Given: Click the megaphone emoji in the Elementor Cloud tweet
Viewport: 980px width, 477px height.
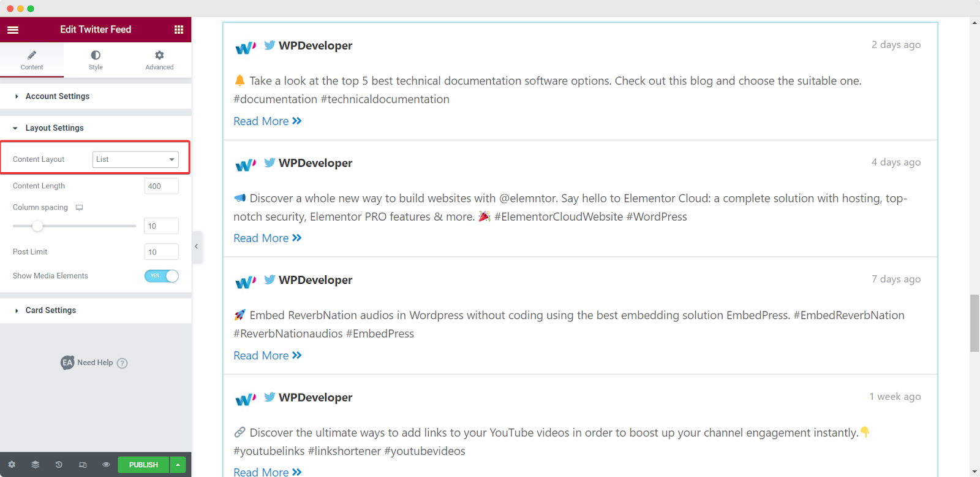Looking at the screenshot, I should 239,198.
